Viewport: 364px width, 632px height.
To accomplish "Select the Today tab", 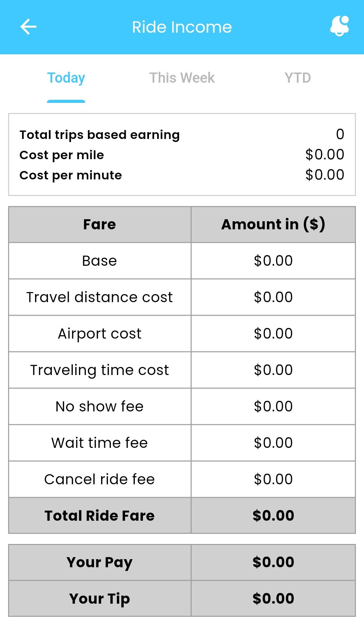I will 66,78.
